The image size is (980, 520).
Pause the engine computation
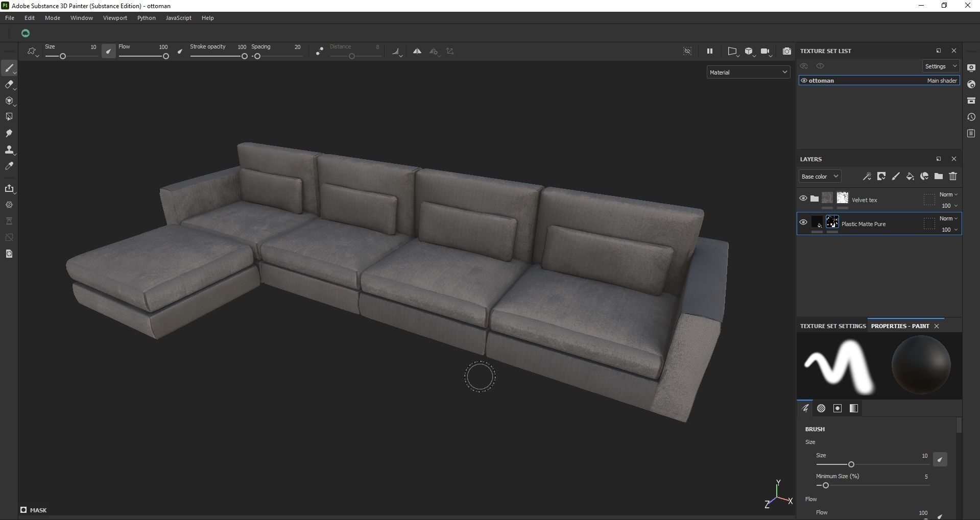click(709, 51)
